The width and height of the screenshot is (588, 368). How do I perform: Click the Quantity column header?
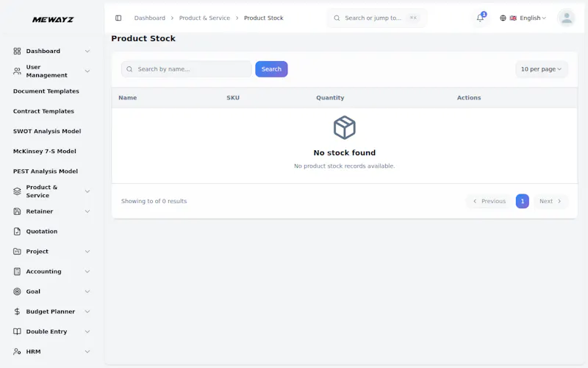(330, 98)
